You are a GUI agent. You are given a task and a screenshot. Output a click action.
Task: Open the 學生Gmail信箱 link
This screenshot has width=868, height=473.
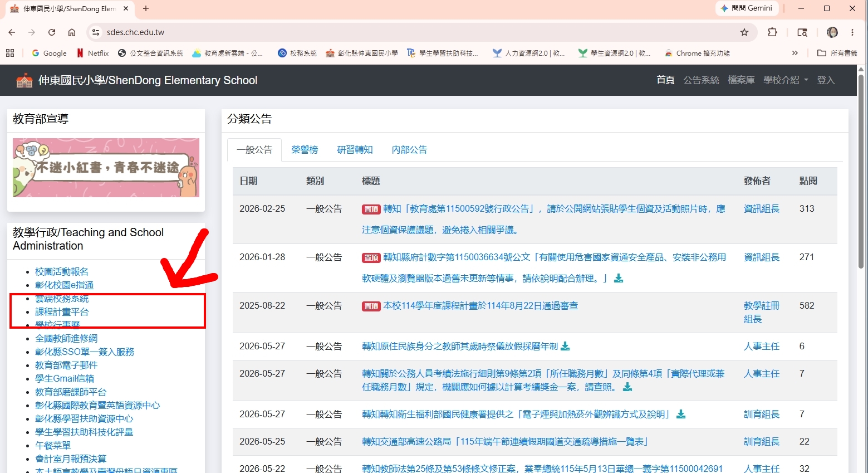coord(65,379)
